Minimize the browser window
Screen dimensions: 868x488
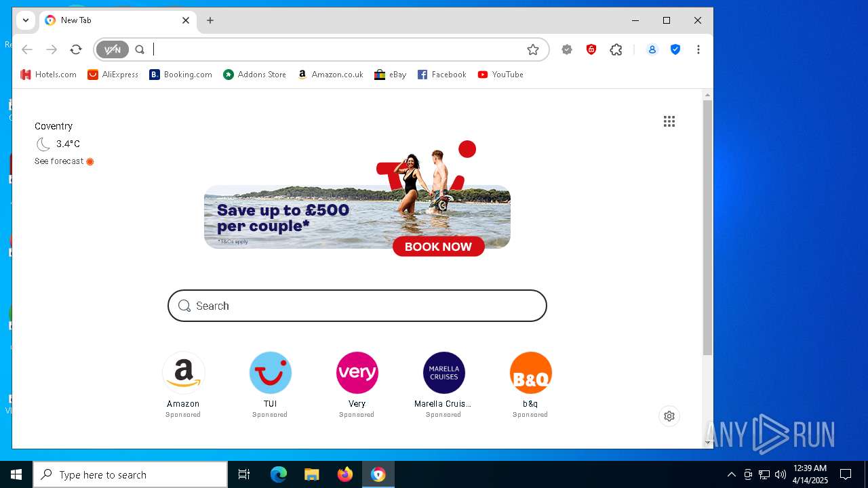(635, 20)
